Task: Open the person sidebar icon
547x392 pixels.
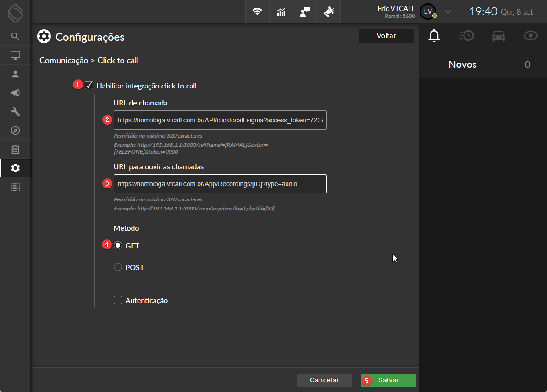Action: (x=15, y=74)
